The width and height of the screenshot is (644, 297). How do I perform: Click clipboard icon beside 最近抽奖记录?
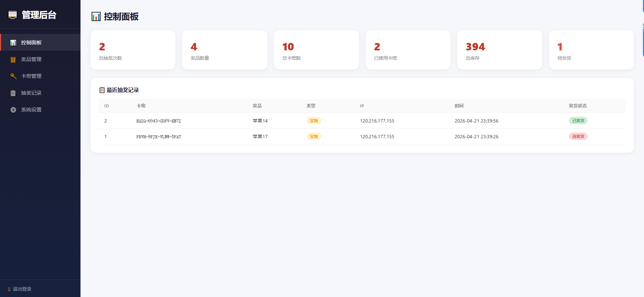(x=102, y=90)
